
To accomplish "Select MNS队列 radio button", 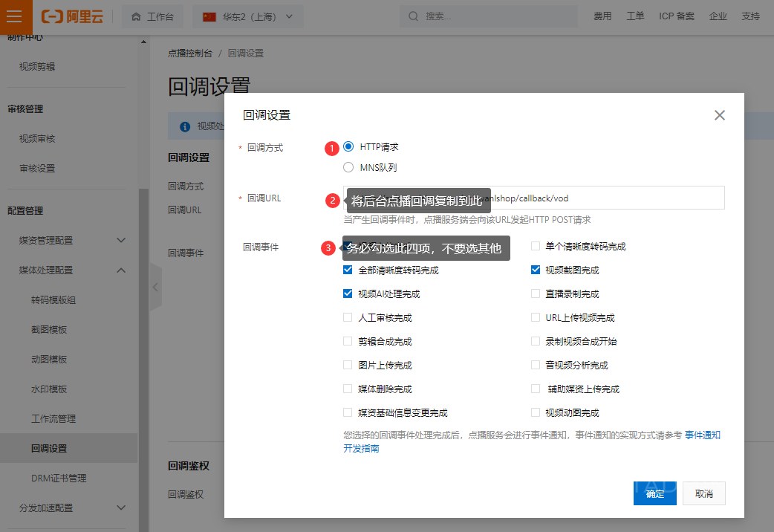I will (x=348, y=167).
